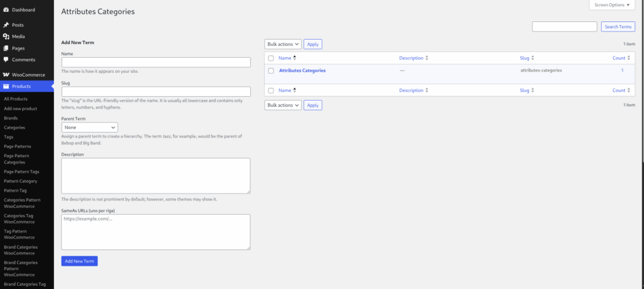The height and width of the screenshot is (289, 644).
Task: Tick the select-all checkbox in table header
Action: tap(271, 58)
